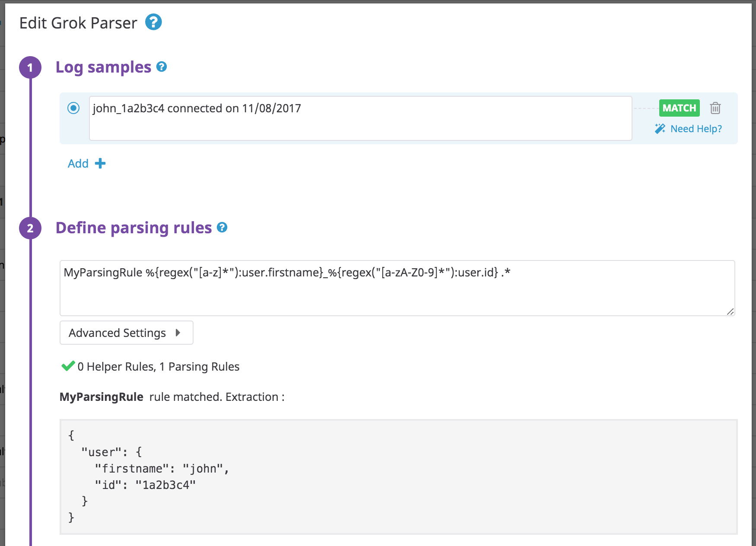756x546 pixels.
Task: Expand Advanced Settings via the arrow
Action: click(x=178, y=333)
